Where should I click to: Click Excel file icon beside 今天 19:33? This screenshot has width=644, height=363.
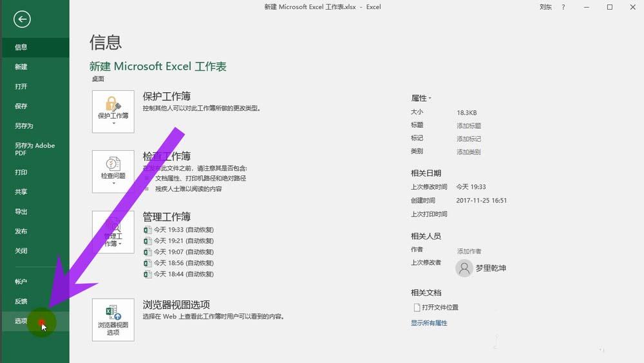point(147,230)
